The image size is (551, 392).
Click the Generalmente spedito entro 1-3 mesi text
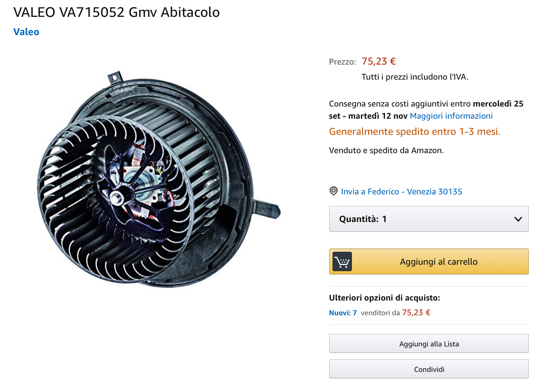click(x=414, y=132)
